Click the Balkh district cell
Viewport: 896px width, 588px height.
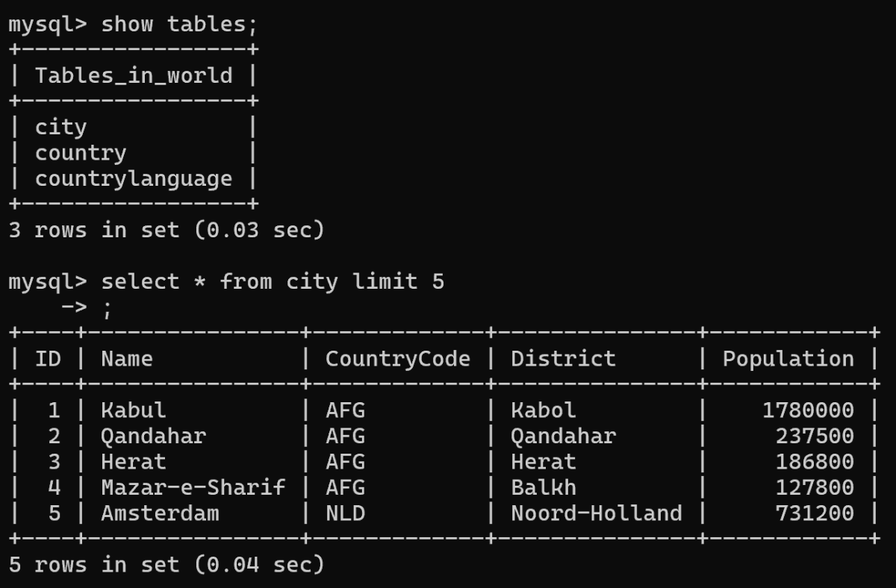click(x=543, y=488)
